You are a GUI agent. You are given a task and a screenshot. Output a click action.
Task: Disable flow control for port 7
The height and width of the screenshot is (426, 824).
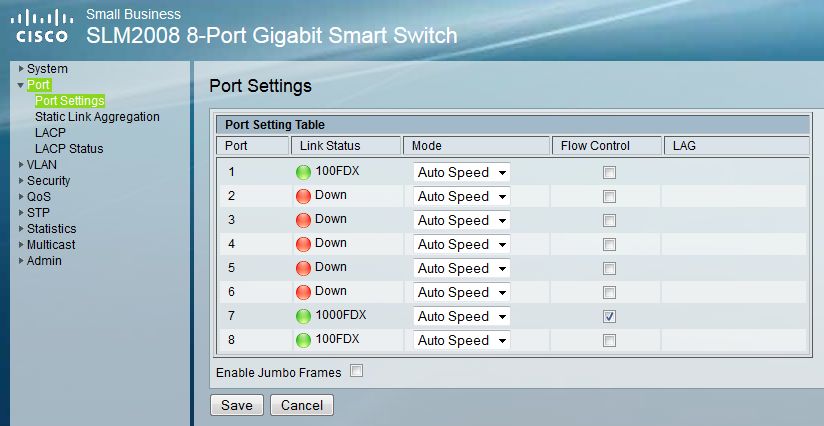tap(609, 316)
